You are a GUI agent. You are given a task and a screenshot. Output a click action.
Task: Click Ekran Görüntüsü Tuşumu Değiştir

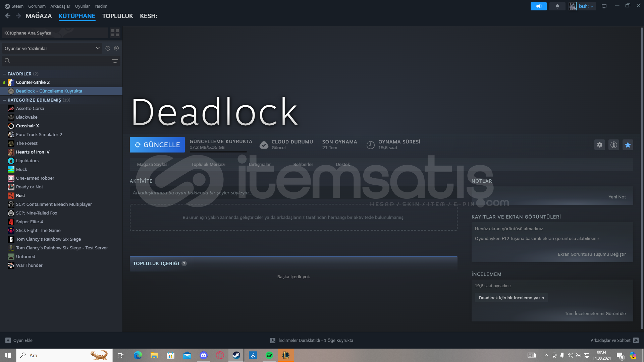[592, 254]
